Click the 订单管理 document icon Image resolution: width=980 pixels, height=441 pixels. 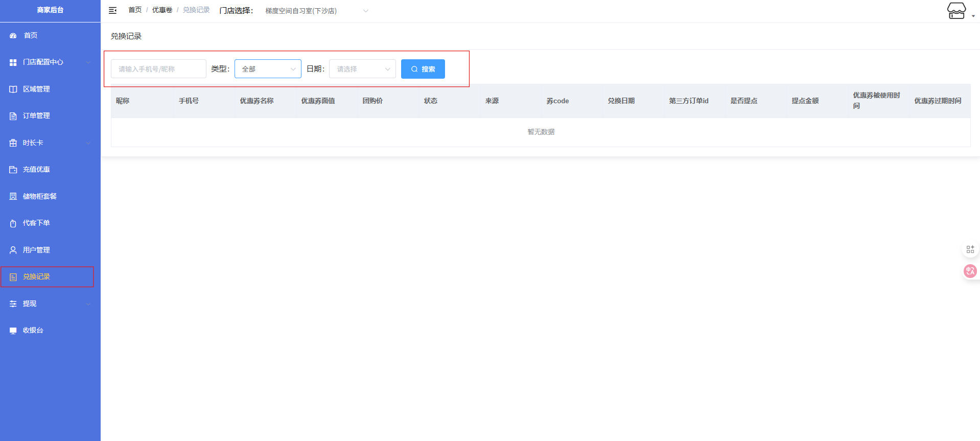[x=13, y=116]
